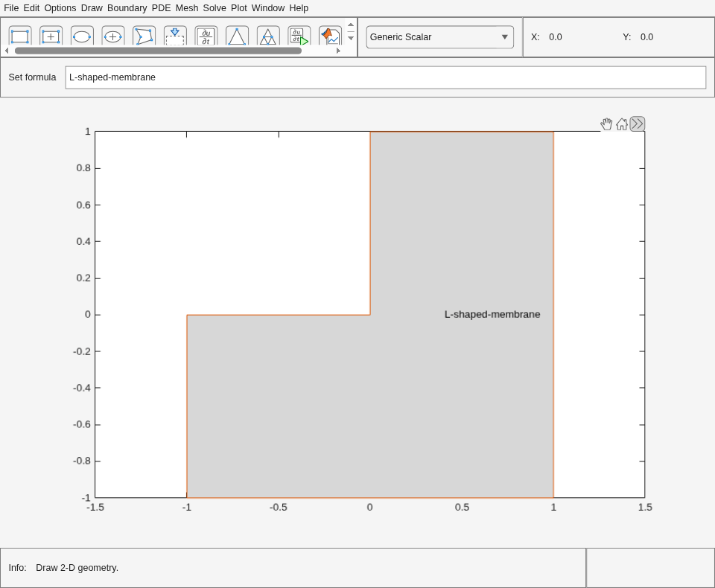Click the toolbar scroll up arrow
715x588 pixels.
pyautogui.click(x=351, y=25)
